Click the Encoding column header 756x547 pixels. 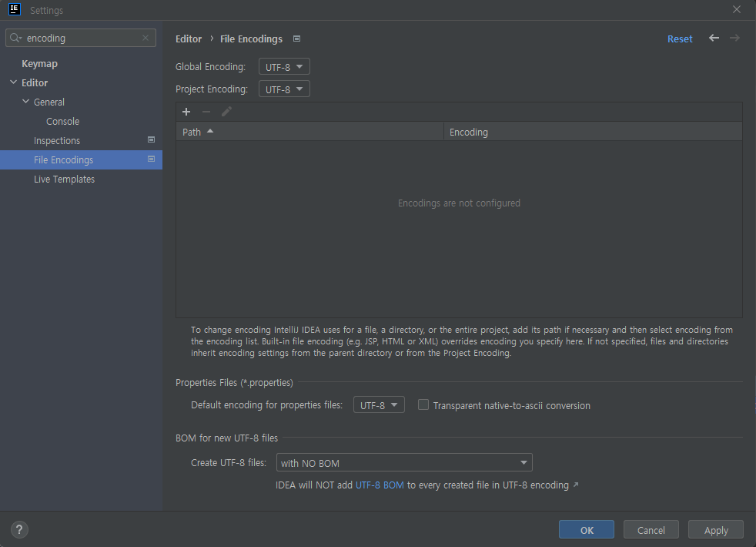coord(593,132)
